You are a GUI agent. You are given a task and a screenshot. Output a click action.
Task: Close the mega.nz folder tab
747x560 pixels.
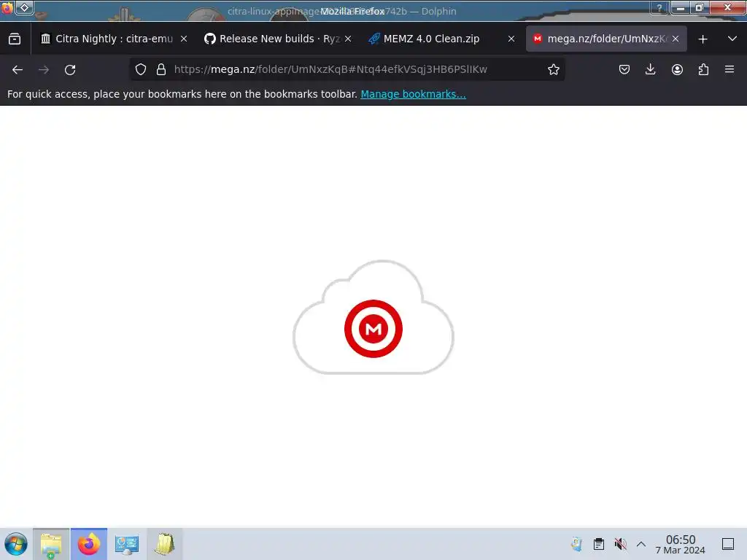point(676,39)
